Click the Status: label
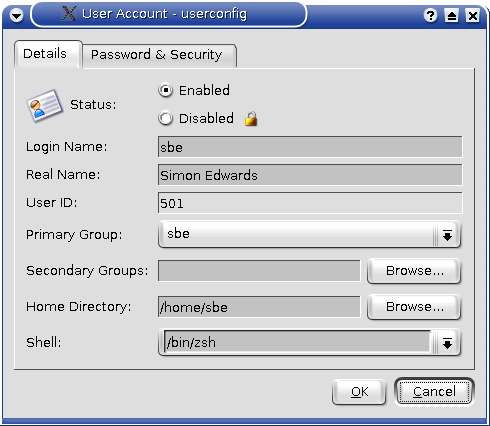Viewport: 490px width, 426px height. click(93, 105)
